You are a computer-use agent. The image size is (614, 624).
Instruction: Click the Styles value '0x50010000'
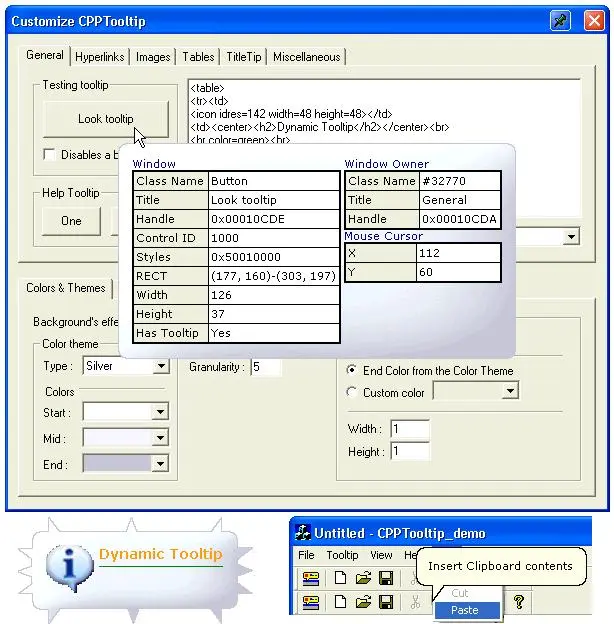click(274, 257)
